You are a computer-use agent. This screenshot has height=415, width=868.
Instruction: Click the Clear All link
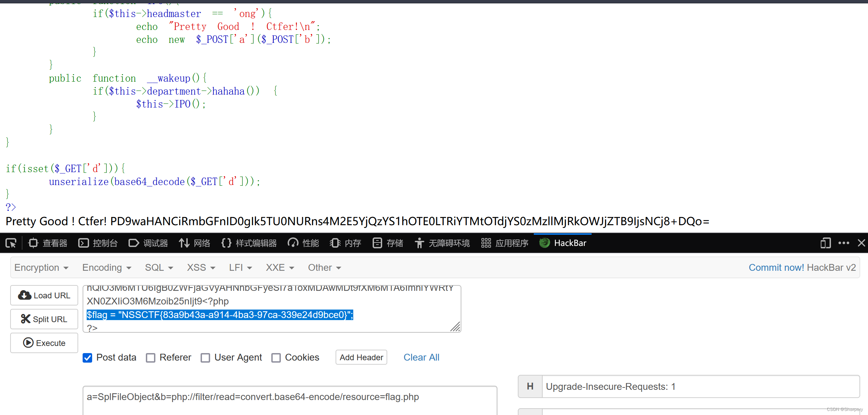click(421, 358)
